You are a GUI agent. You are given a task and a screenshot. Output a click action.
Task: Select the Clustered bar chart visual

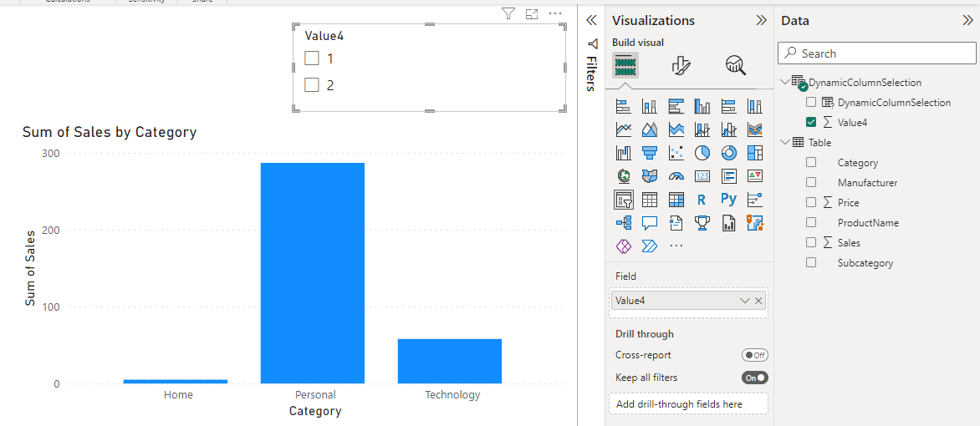click(676, 106)
